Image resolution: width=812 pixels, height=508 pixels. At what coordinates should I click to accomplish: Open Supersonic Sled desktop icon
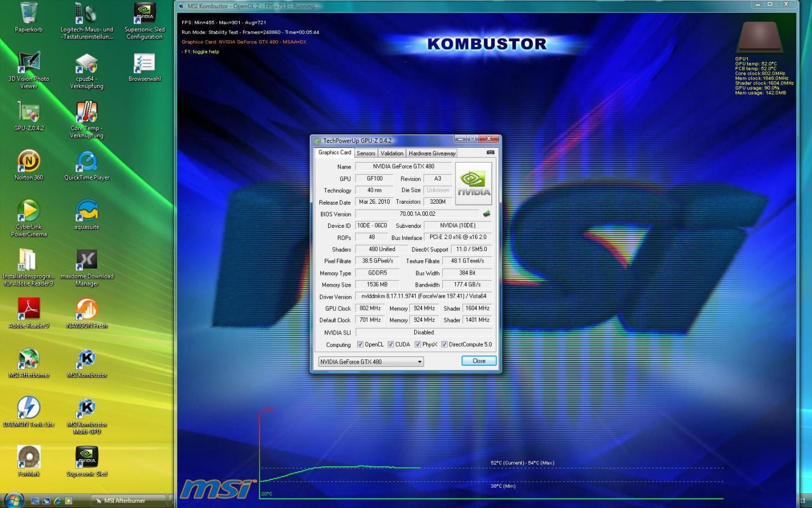tap(87, 462)
